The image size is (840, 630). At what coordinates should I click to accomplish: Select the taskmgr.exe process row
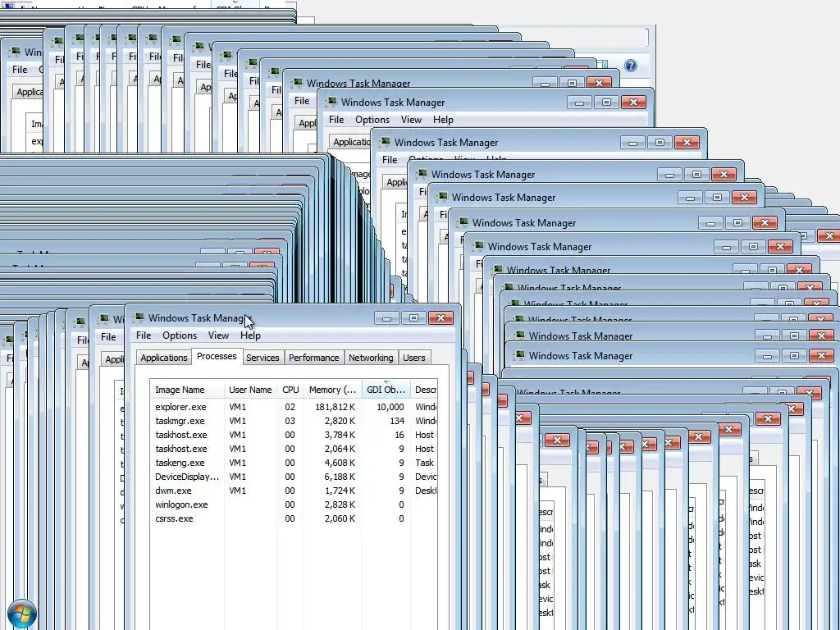[294, 421]
